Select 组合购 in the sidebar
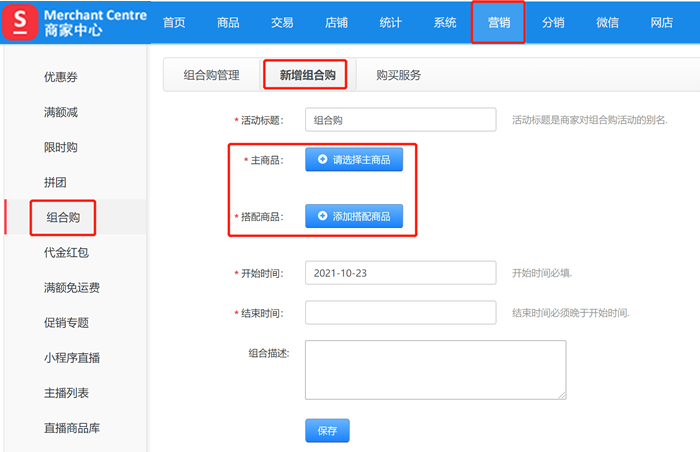Image resolution: width=700 pixels, height=452 pixels. [x=63, y=217]
